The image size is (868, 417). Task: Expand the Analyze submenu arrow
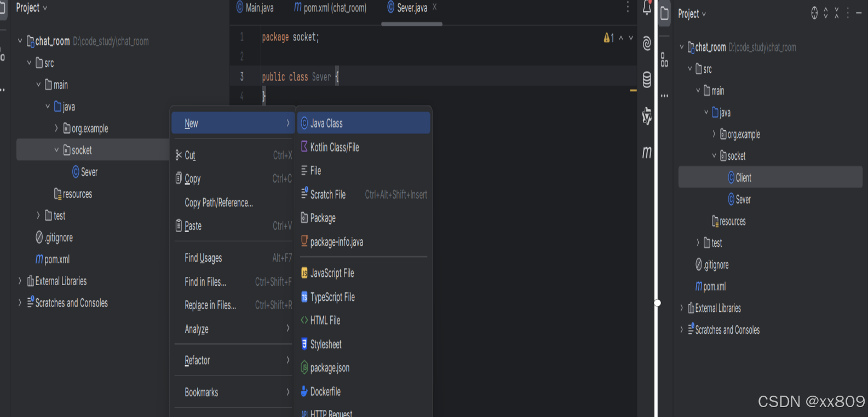click(x=288, y=328)
